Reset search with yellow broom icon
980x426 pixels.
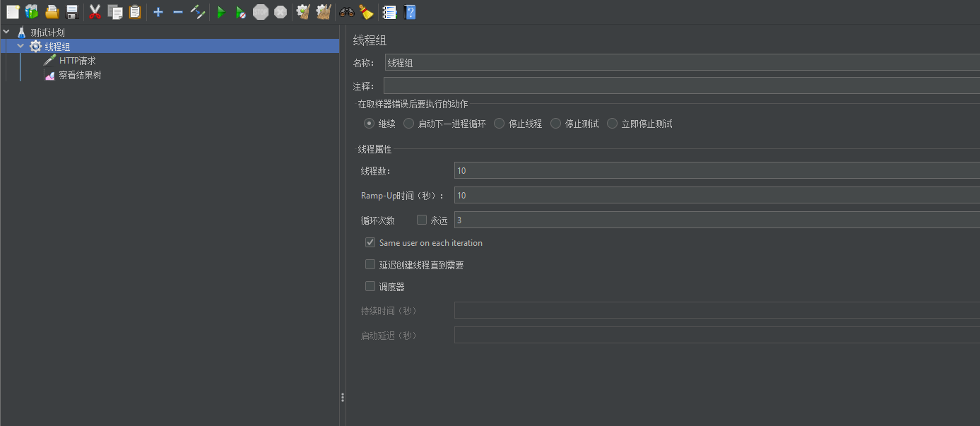(x=366, y=11)
